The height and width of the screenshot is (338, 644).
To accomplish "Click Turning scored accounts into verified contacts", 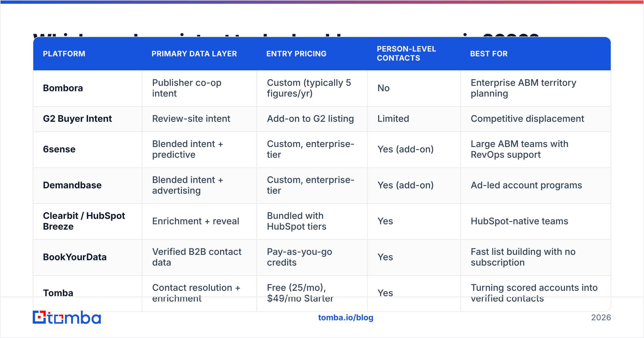I will 536,293.
